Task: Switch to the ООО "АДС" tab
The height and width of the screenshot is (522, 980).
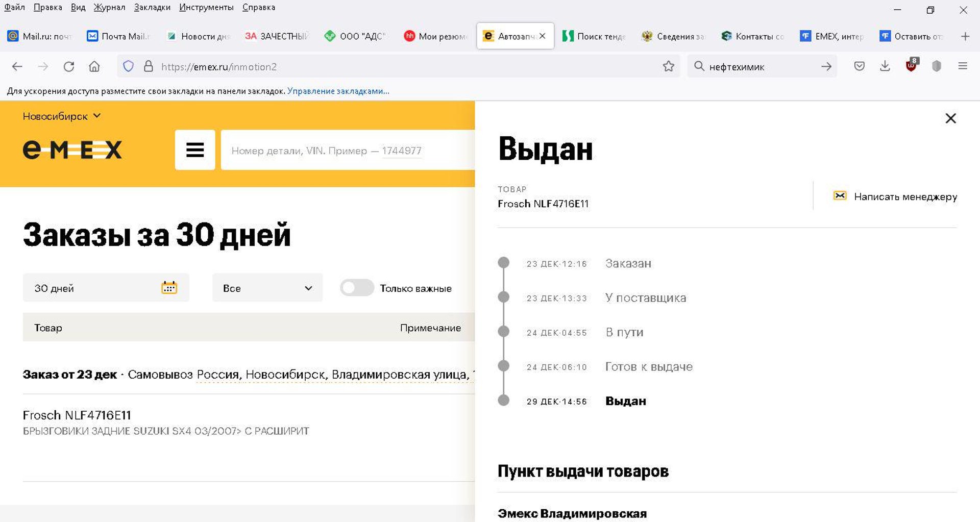Action: (x=356, y=36)
